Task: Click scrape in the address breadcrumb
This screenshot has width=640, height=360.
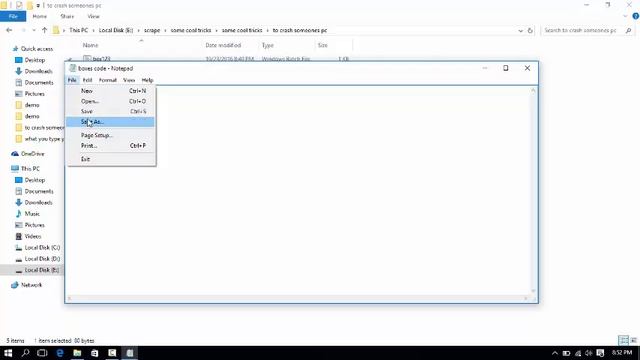Action: (x=152, y=30)
